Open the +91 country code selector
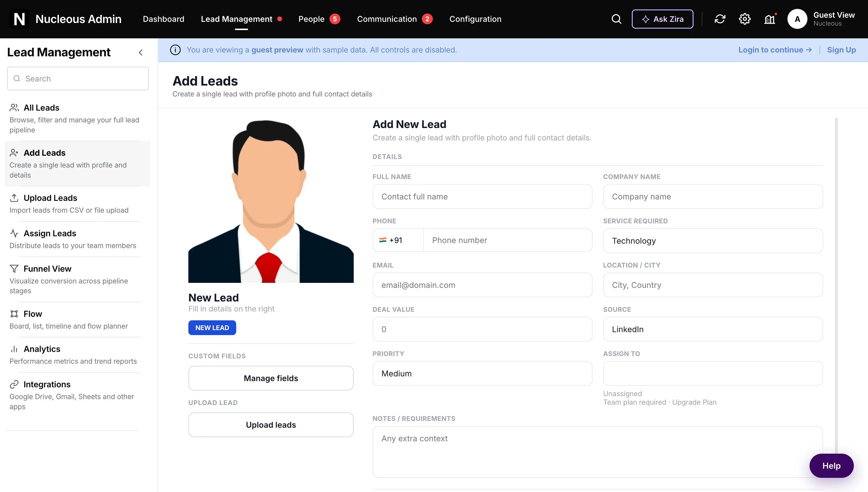This screenshot has width=868, height=492. coord(398,240)
